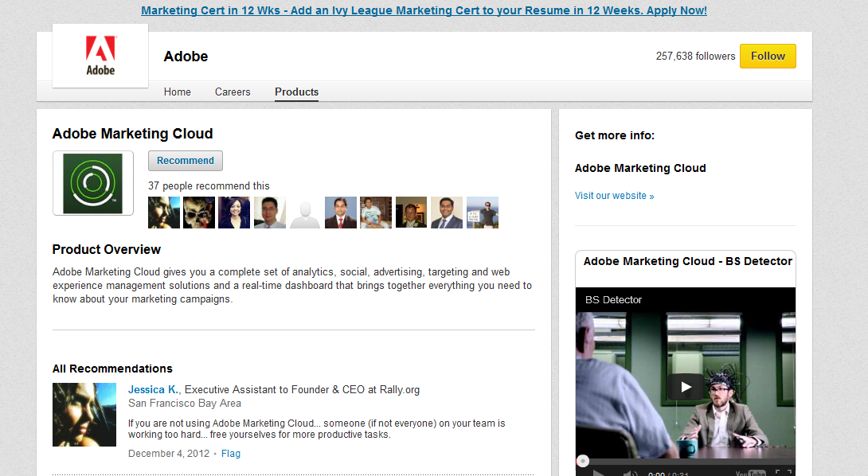Viewport: 868px width, 476px height.
Task: Click Jessica K.'s large profile photo
Action: coord(84,415)
